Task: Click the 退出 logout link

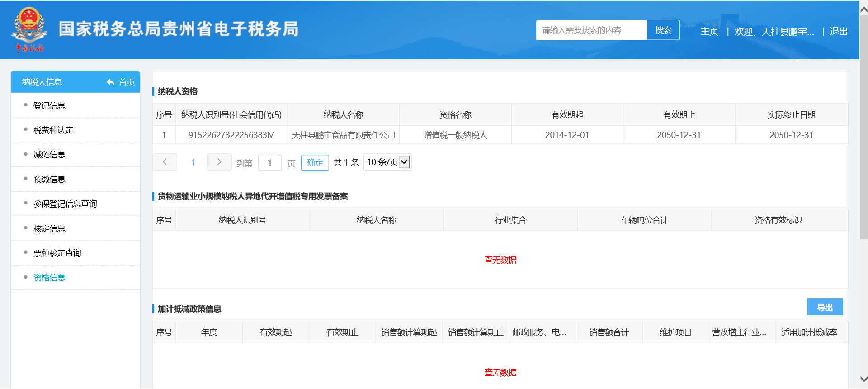Action: (838, 32)
